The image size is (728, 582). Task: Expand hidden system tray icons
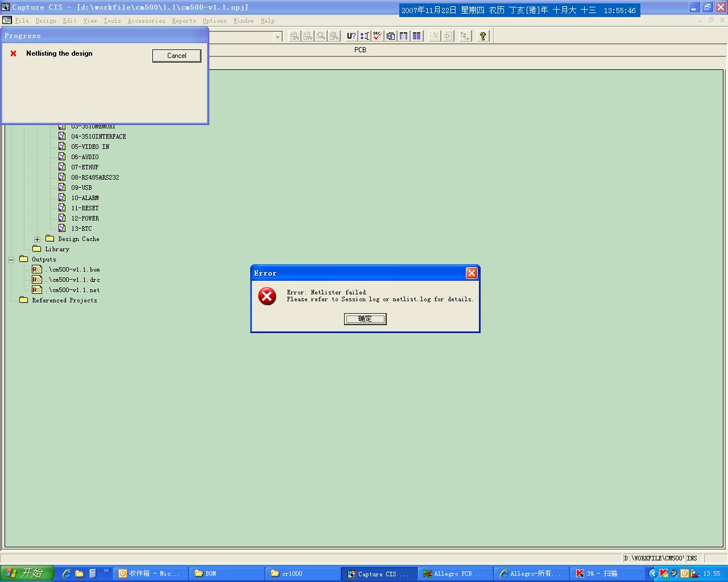653,573
